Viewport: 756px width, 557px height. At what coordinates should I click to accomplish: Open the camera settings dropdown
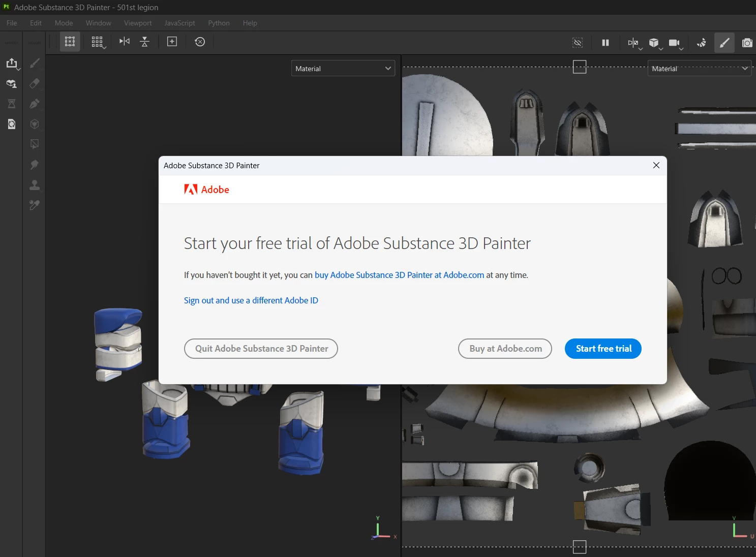point(676,43)
